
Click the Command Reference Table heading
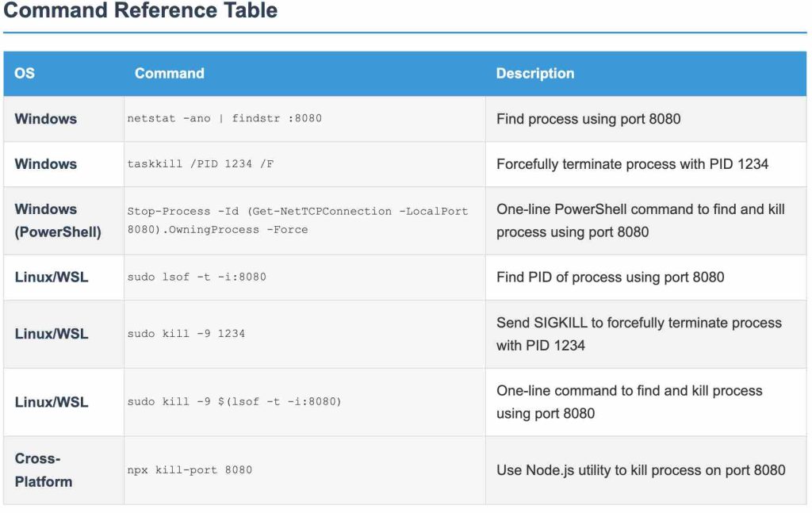click(x=140, y=11)
